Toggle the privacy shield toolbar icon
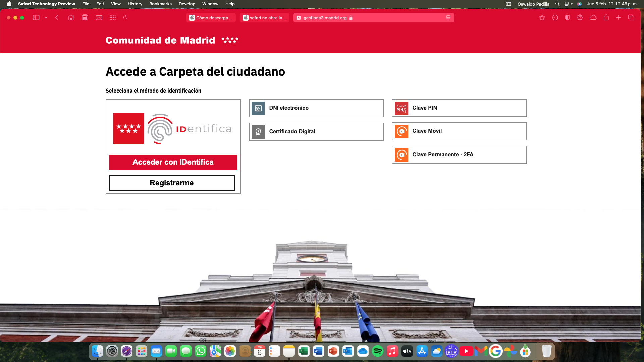 (x=568, y=18)
